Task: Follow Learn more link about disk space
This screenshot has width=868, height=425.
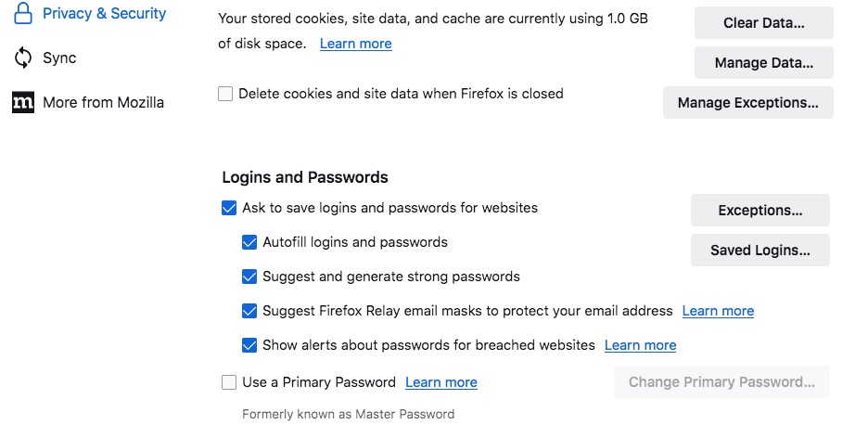Action: point(356,44)
